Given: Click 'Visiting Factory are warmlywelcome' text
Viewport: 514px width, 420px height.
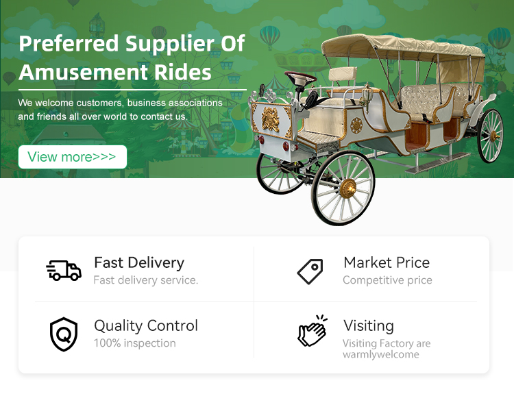Looking at the screenshot, I should point(387,349).
